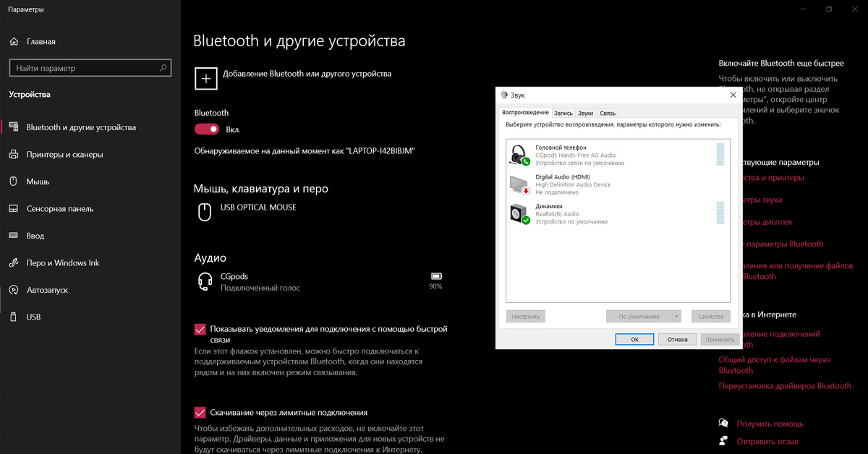Click the pen icon for Перо и Windows Ink
Screen dimensions: 868x454
(x=13, y=262)
